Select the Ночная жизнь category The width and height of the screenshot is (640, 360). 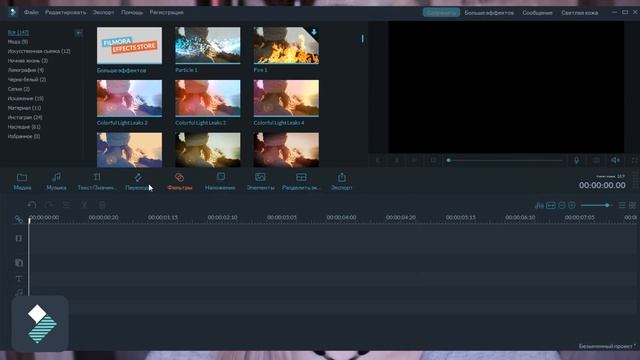[27, 60]
